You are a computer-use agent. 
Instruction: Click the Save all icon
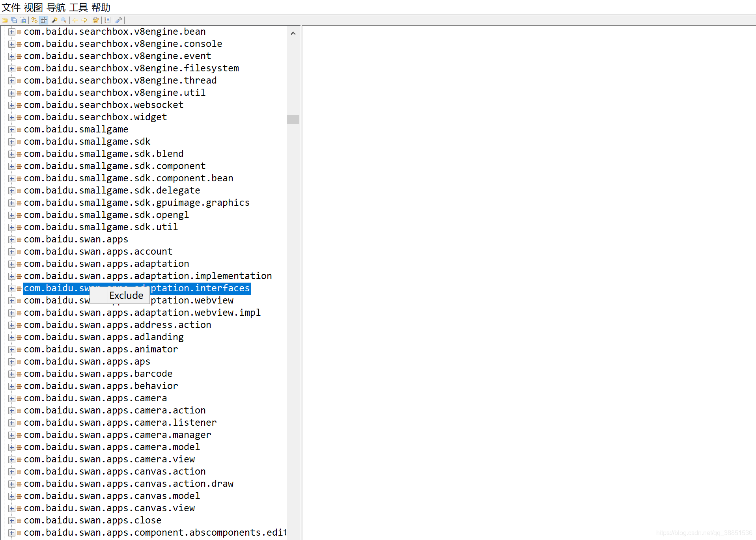14,20
